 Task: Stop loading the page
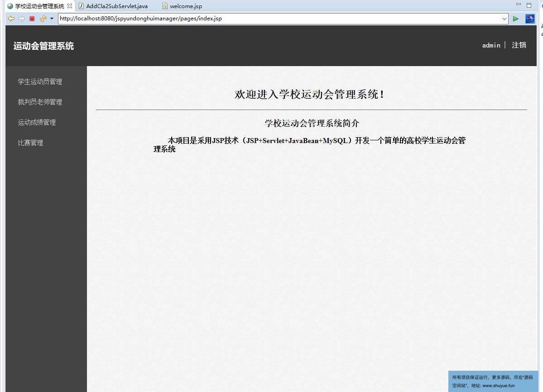pos(32,19)
